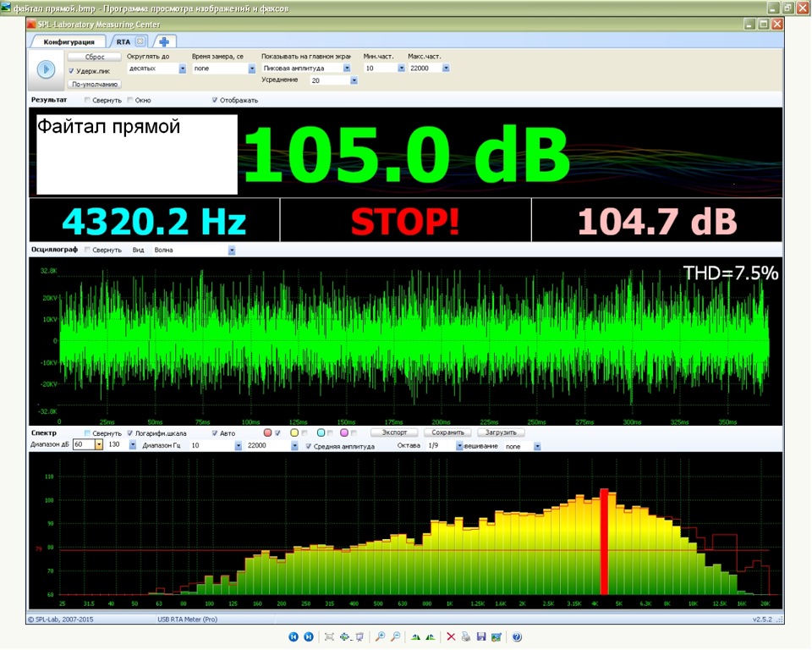Enable the Окно checkbox
This screenshot has height=650, width=812.
(x=130, y=100)
